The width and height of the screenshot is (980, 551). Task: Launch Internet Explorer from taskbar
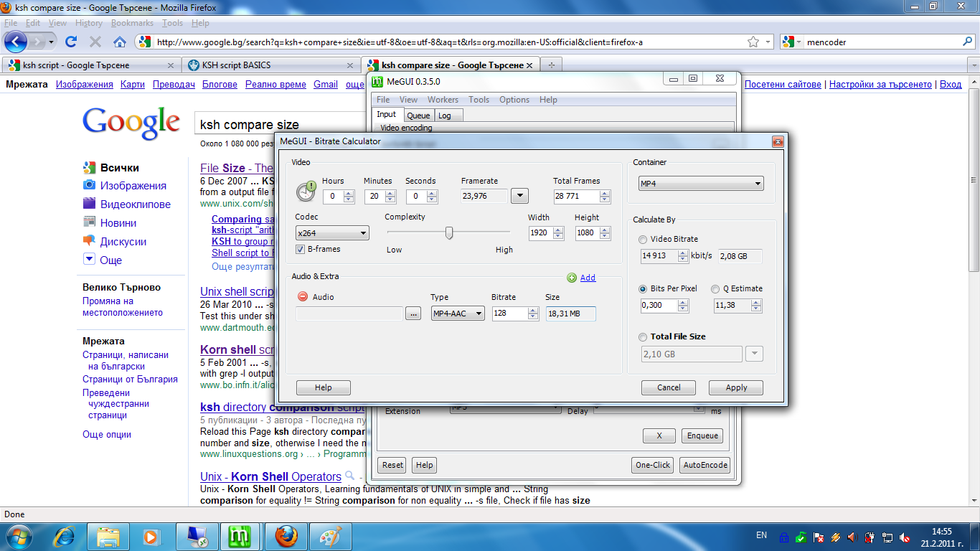[x=65, y=536]
